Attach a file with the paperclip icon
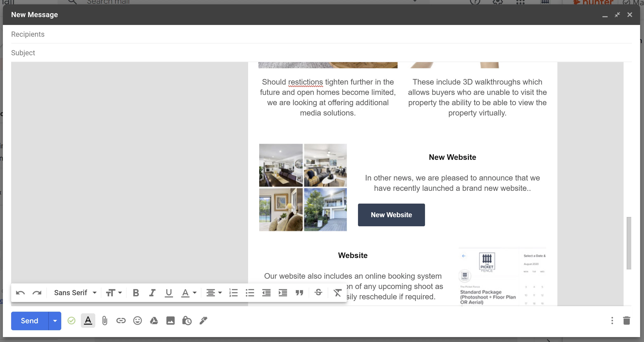The width and height of the screenshot is (644, 342). 105,321
